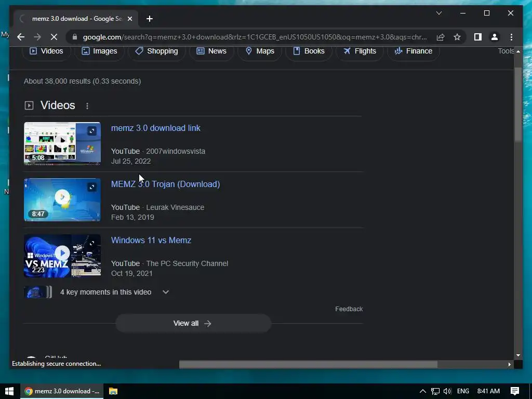Filter results by Images
Screen dimensions: 532x399
coord(99,51)
